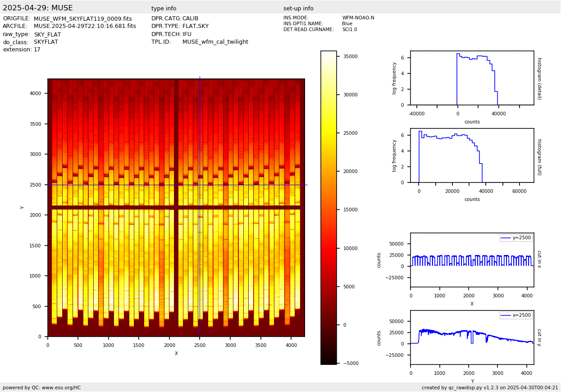Click the vertical color scale bar

[328, 207]
